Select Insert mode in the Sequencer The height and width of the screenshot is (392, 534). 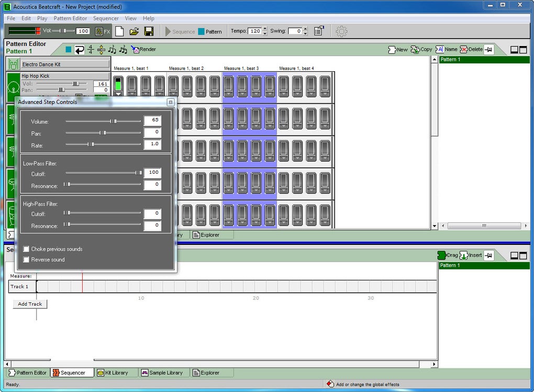471,255
